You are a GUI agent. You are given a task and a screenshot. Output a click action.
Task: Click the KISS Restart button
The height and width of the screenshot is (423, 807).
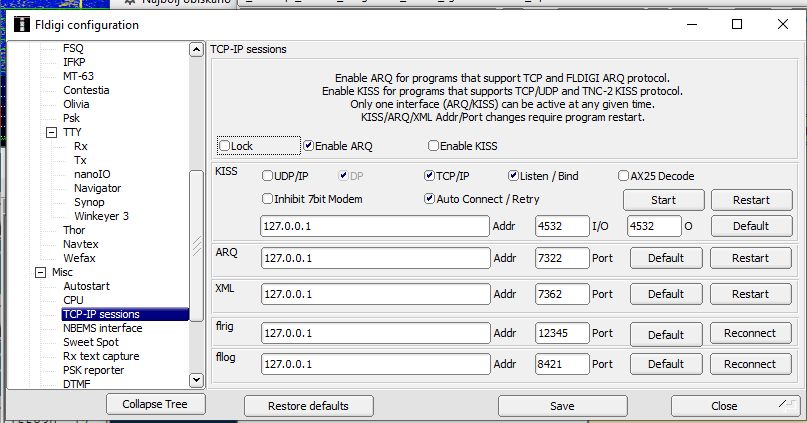click(x=751, y=200)
